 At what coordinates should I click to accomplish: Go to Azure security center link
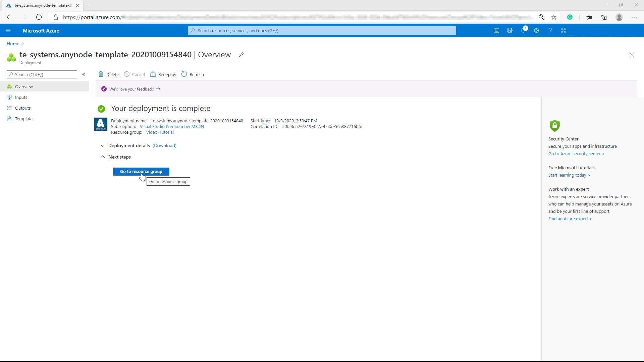click(576, 154)
